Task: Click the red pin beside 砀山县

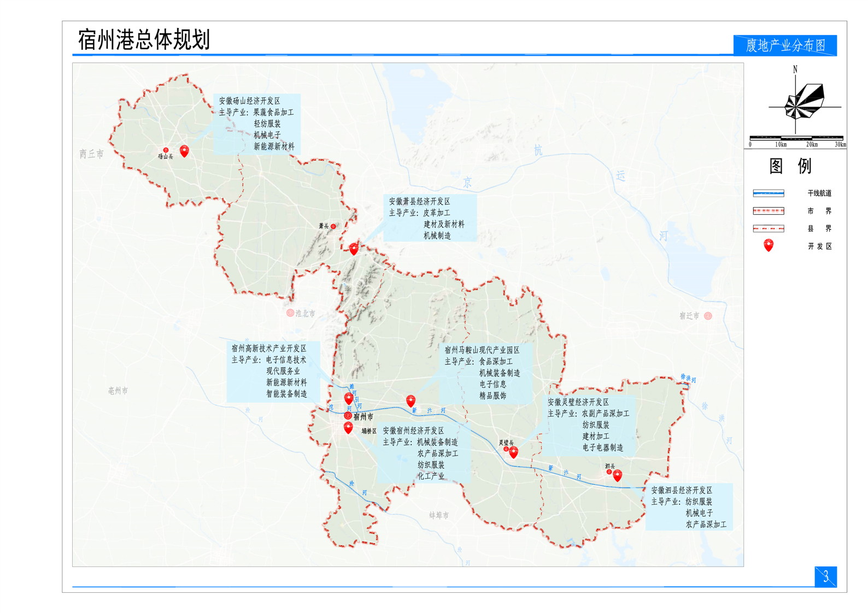Action: 184,151
